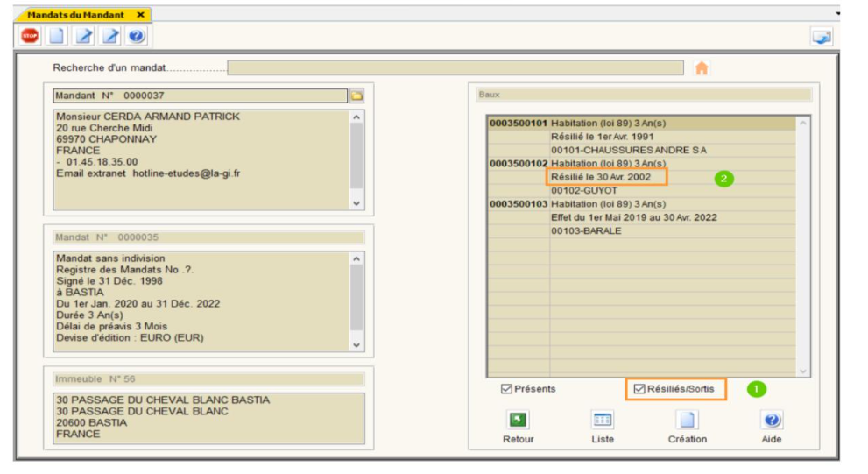The height and width of the screenshot is (474, 868).
Task: Click the Création new document icon
Action: tap(687, 420)
